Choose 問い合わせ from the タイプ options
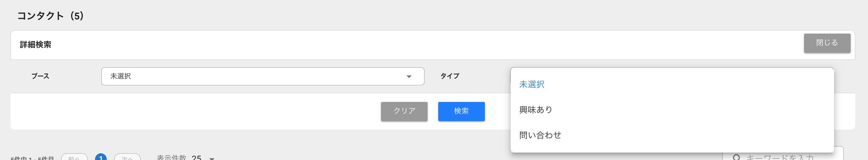 point(672,135)
